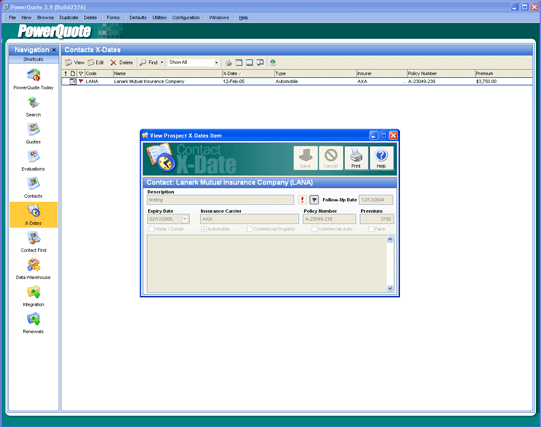
Task: Open the Data Warehouse shortcut
Action: click(x=33, y=269)
